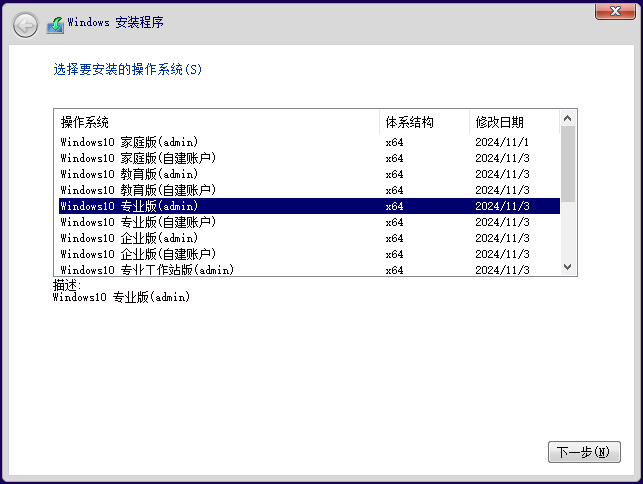Image resolution: width=643 pixels, height=484 pixels.
Task: Select highlighted Windows10 专业版(admin) row
Action: click(309, 206)
